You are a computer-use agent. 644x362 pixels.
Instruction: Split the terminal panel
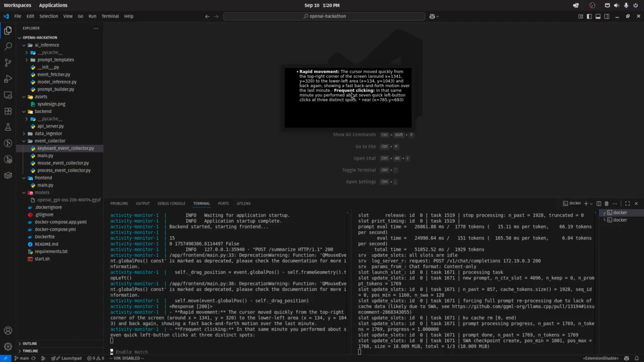[599, 203]
